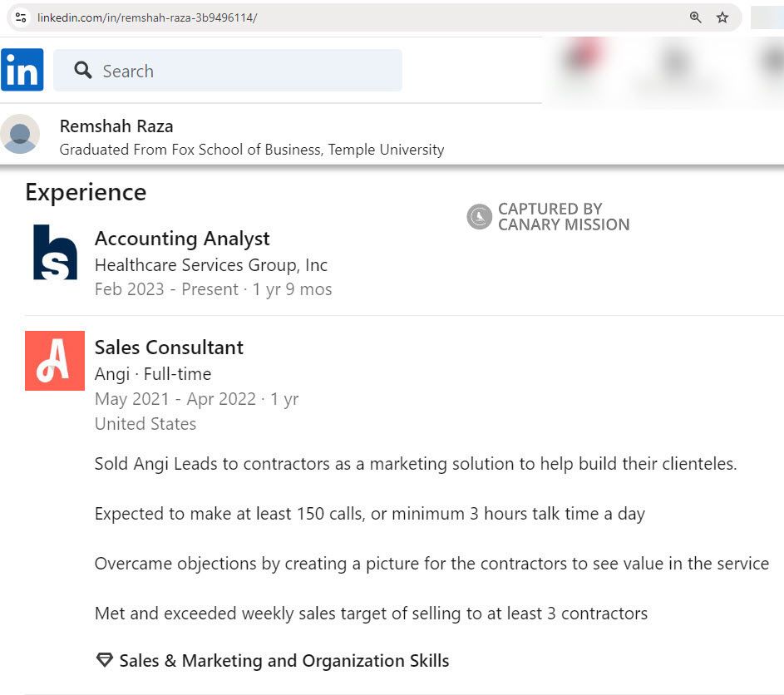Select the search magnifier icon
The height and width of the screenshot is (695, 784).
click(82, 70)
